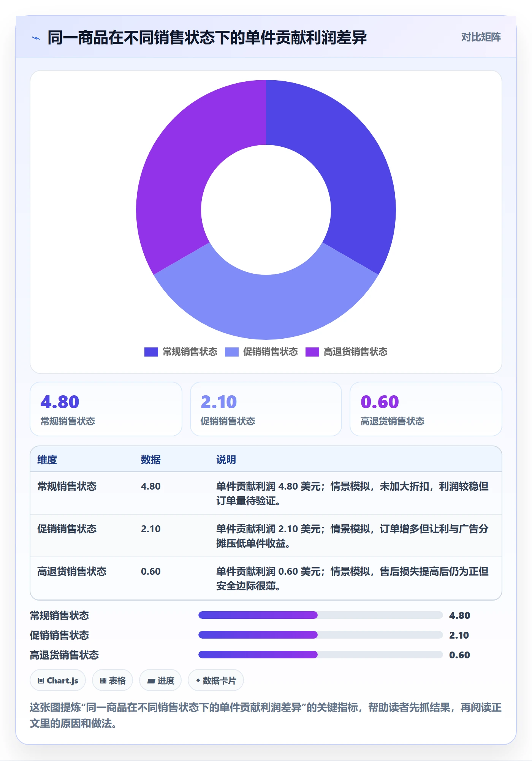Click the 对比矩阵 label in header

481,37
